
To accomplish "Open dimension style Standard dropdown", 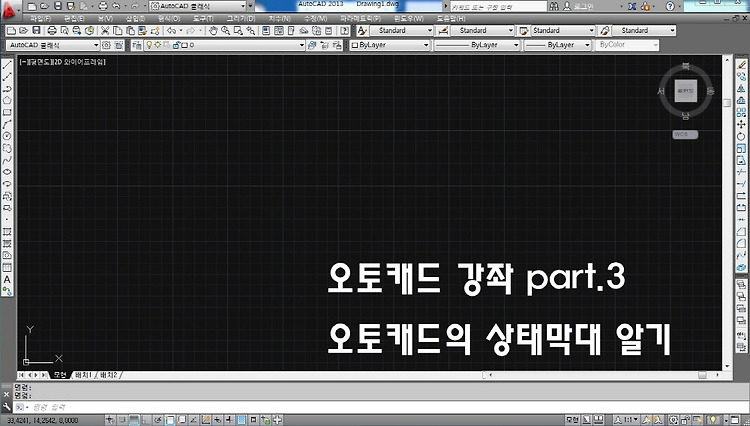I will [482, 31].
